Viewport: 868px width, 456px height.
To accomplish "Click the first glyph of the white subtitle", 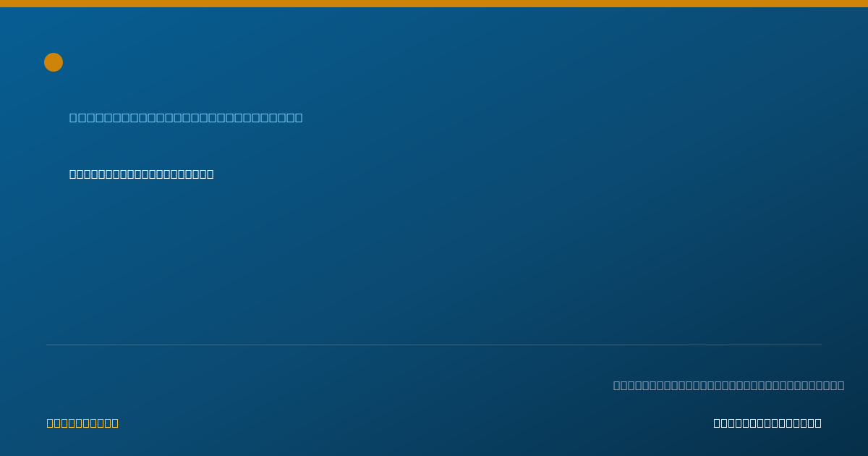I will pyautogui.click(x=73, y=174).
